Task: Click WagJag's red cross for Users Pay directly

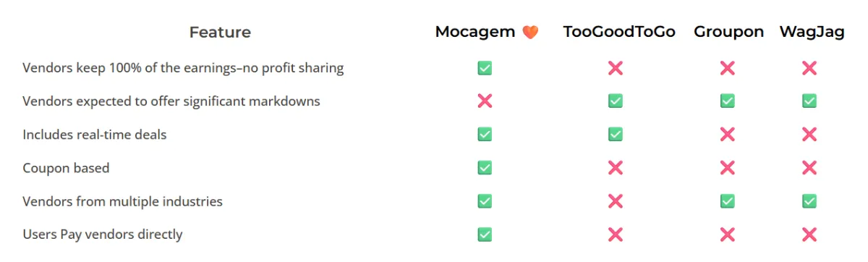Action: pos(809,234)
